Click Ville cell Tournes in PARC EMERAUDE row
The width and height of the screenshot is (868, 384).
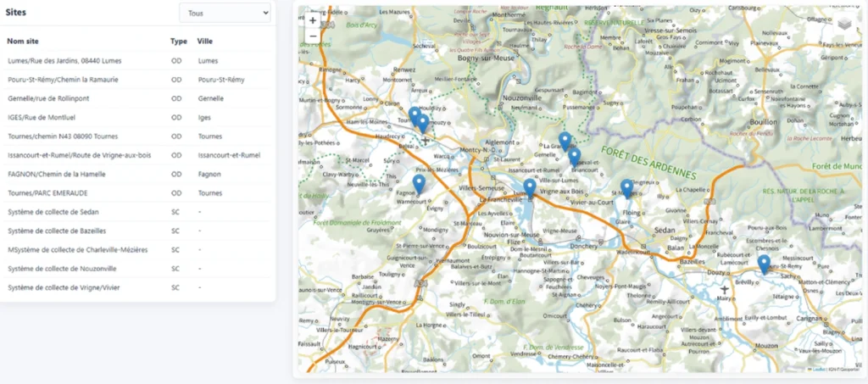pyautogui.click(x=210, y=193)
